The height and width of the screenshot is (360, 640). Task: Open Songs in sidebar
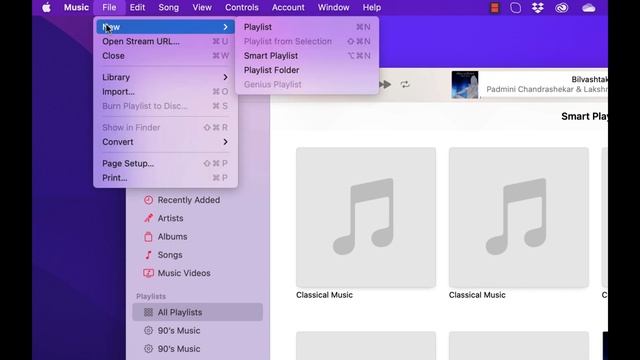coord(197,255)
